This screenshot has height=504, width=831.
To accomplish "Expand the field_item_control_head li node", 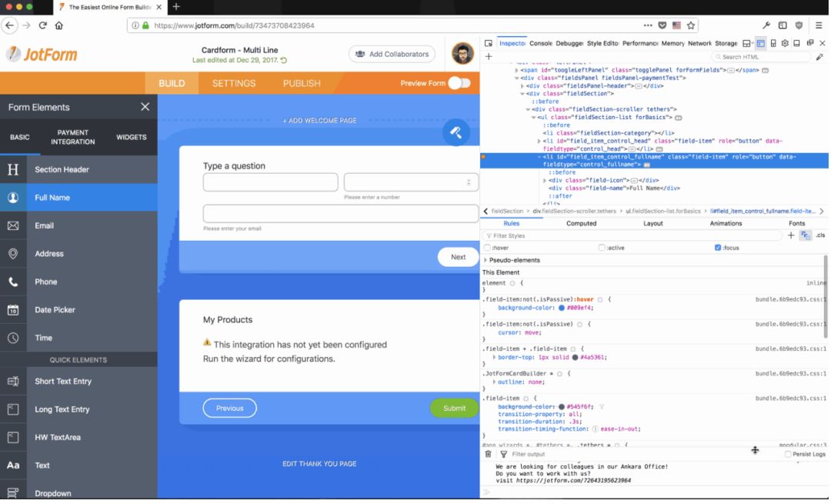I will point(539,141).
